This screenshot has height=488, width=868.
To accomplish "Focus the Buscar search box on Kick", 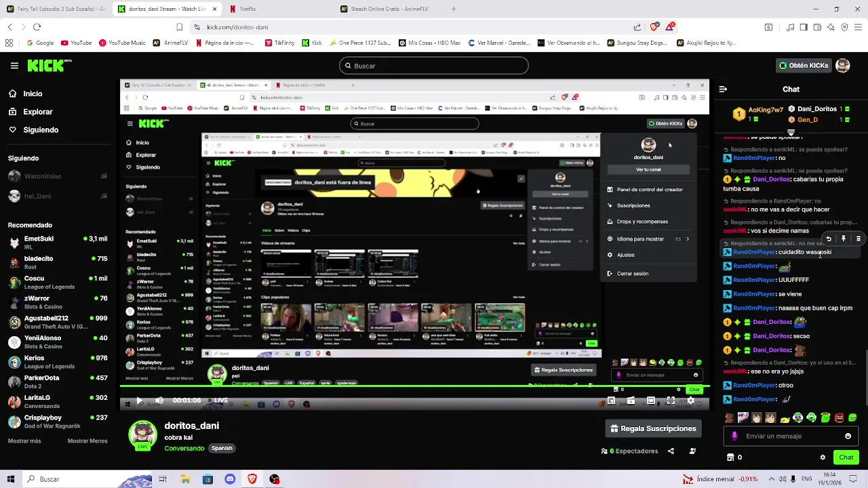I will pos(434,66).
